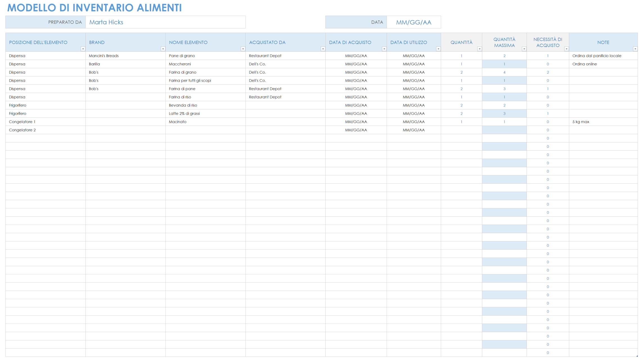
Task: Click the PREPARATO DA label cell
Action: (46, 22)
